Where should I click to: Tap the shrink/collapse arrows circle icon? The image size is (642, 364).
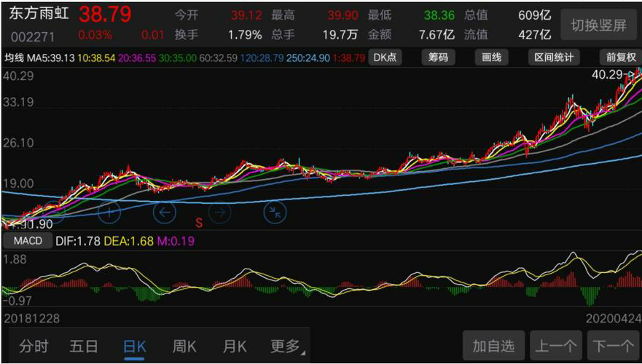tap(275, 213)
